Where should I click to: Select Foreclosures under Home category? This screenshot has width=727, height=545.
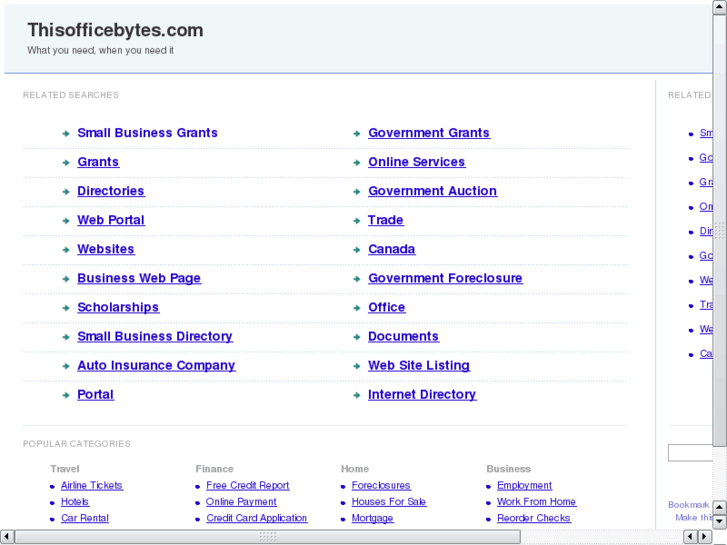tap(381, 486)
